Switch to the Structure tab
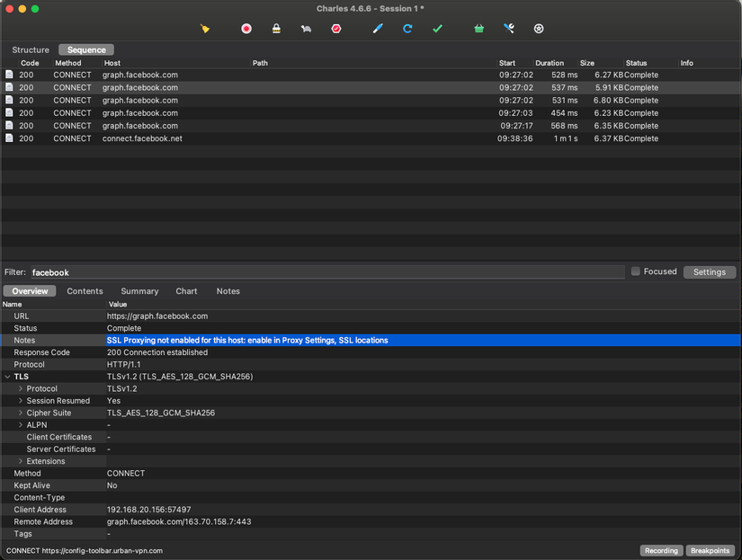 pyautogui.click(x=30, y=49)
